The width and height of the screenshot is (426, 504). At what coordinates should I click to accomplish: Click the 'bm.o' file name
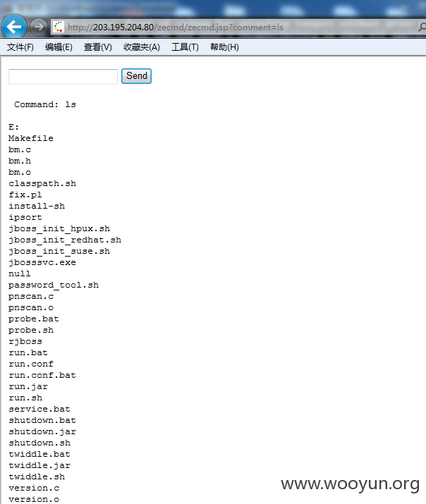(20, 172)
